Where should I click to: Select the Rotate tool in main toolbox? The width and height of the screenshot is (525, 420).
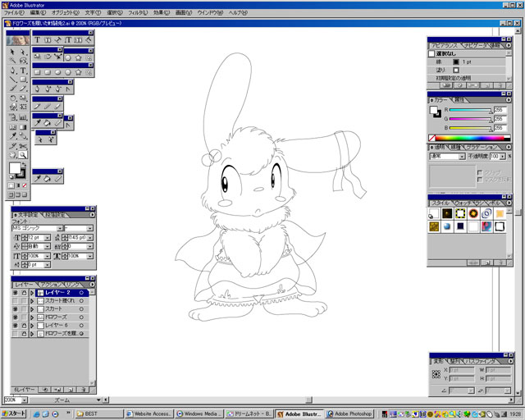tap(13, 98)
